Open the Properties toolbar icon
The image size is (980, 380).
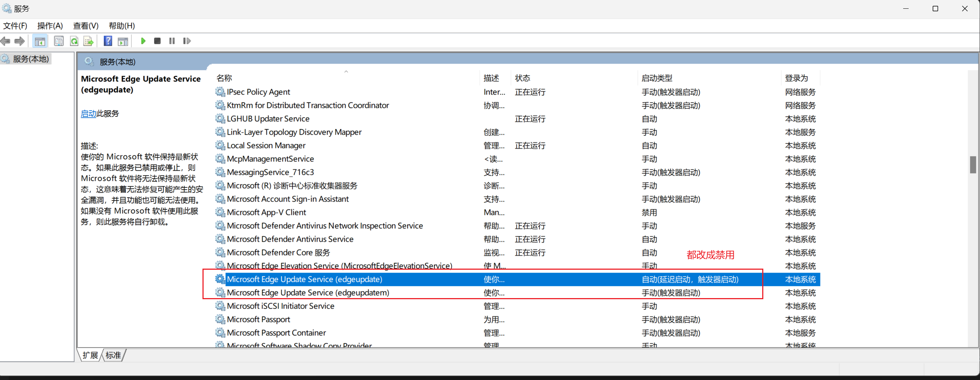point(59,41)
